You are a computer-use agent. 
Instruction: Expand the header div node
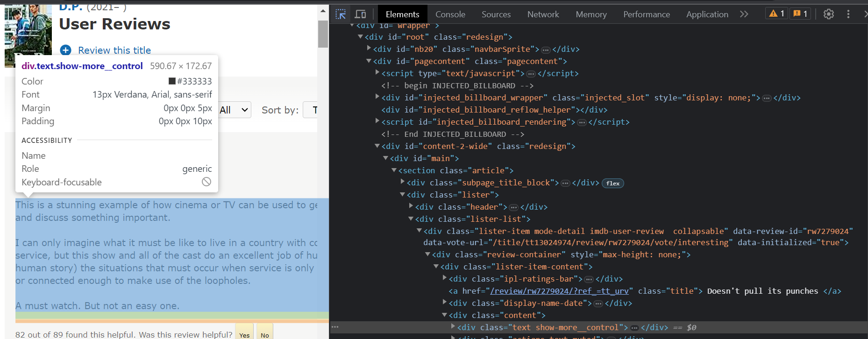[x=411, y=206]
